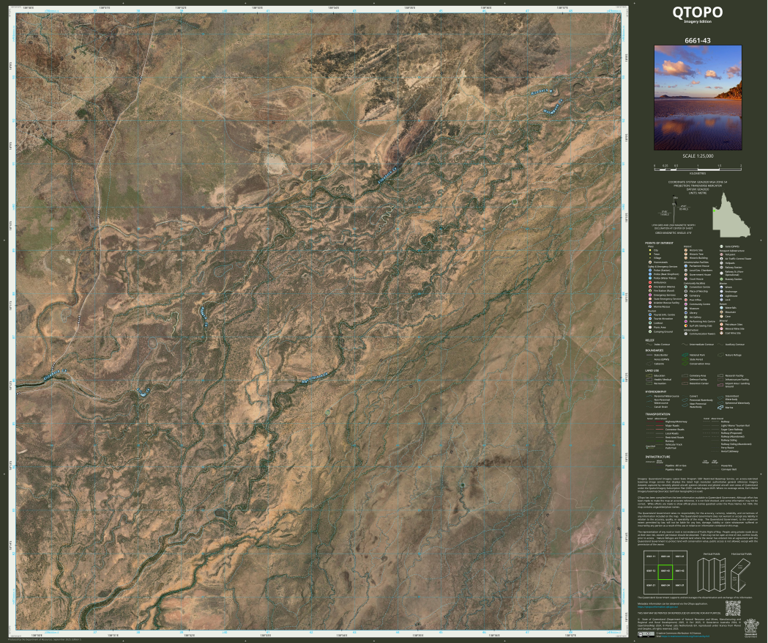Select the green highlighted cell in sheet index

(x=665, y=572)
